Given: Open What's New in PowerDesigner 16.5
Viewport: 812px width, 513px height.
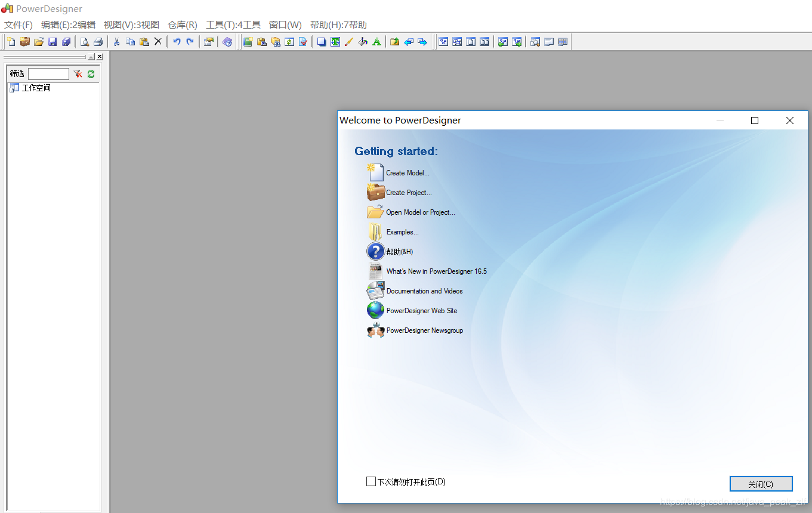Looking at the screenshot, I should coord(437,271).
